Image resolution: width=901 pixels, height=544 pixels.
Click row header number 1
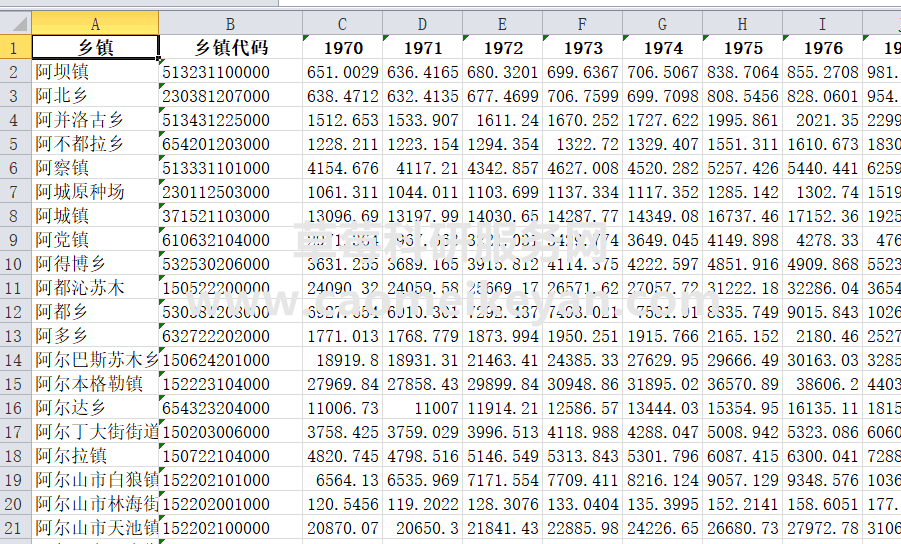15,47
